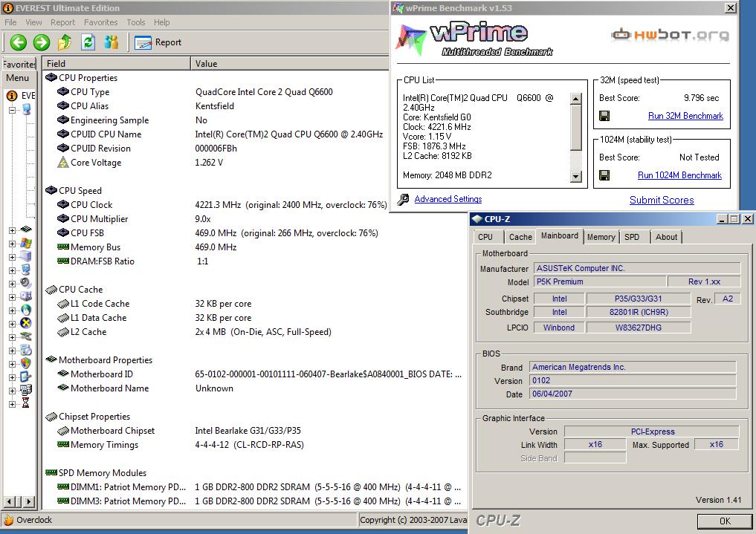Select the Display monitor icon in the tree
This screenshot has height=534, width=756.
pos(26,270)
